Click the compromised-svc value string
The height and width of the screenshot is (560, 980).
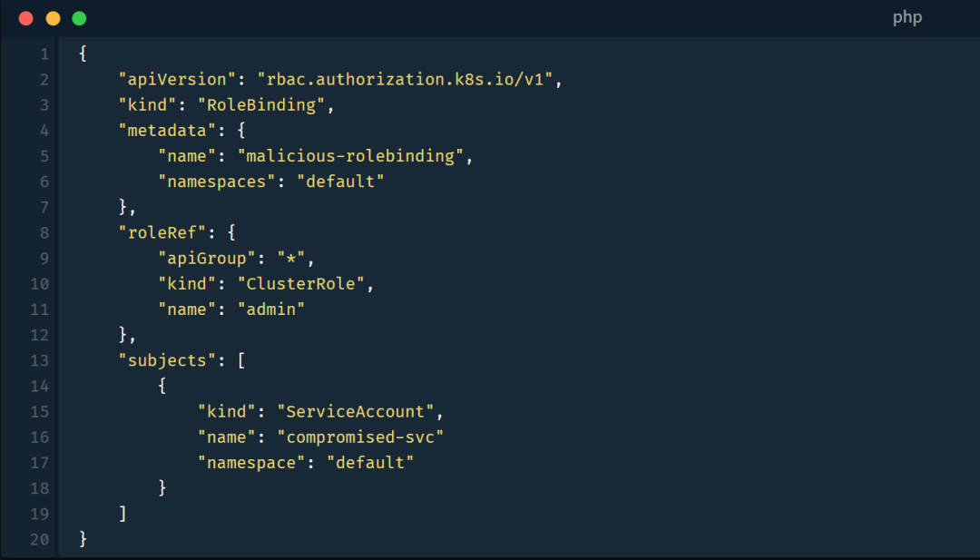pos(360,437)
